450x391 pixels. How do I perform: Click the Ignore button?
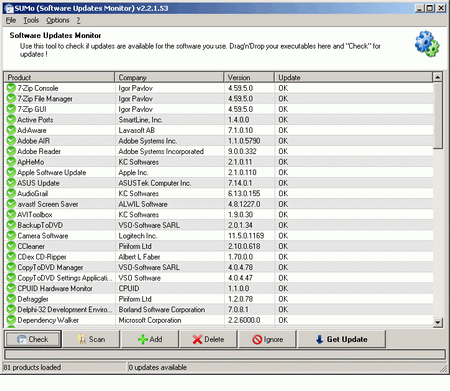(267, 339)
